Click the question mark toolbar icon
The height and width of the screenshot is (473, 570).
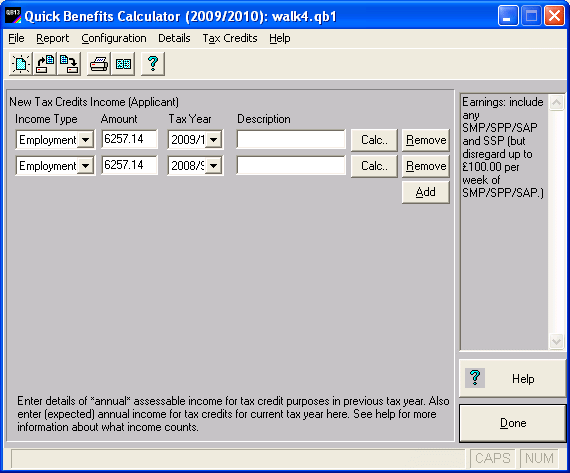(153, 64)
